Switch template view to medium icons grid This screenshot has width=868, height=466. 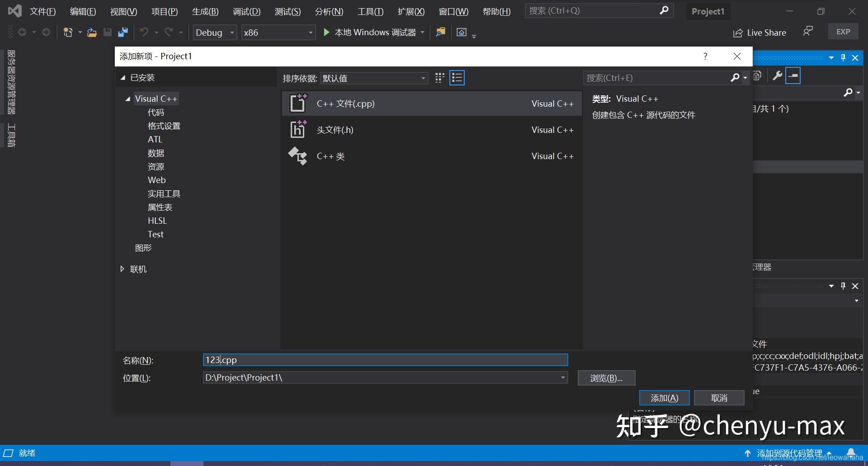click(x=439, y=78)
